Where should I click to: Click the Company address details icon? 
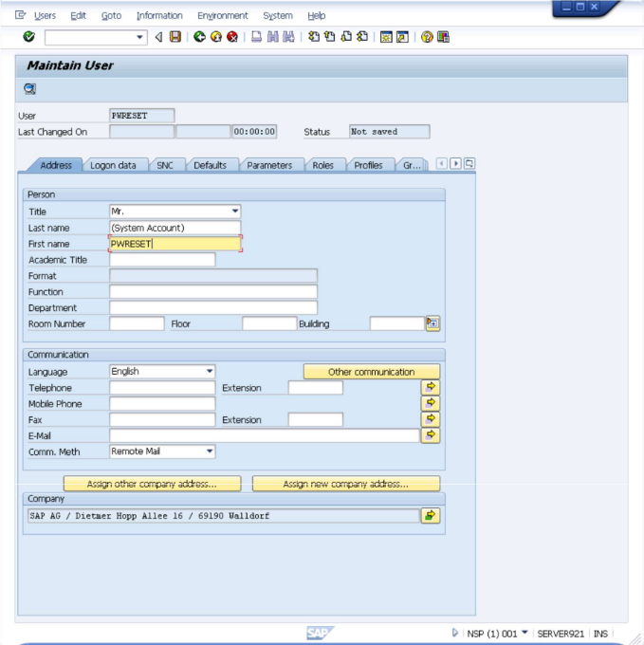point(431,516)
